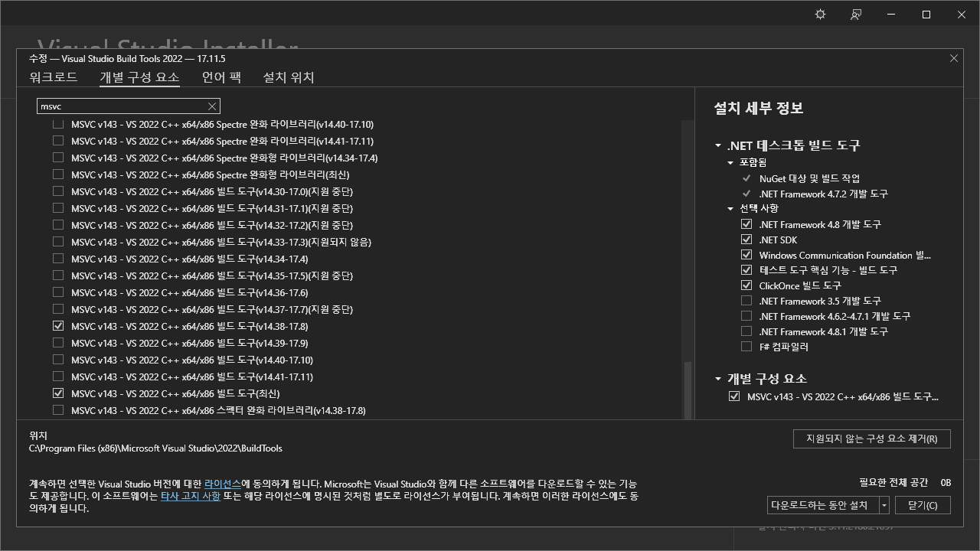Uncheck MSVC v143 item in details pane
The width and height of the screenshot is (980, 551).
click(734, 396)
